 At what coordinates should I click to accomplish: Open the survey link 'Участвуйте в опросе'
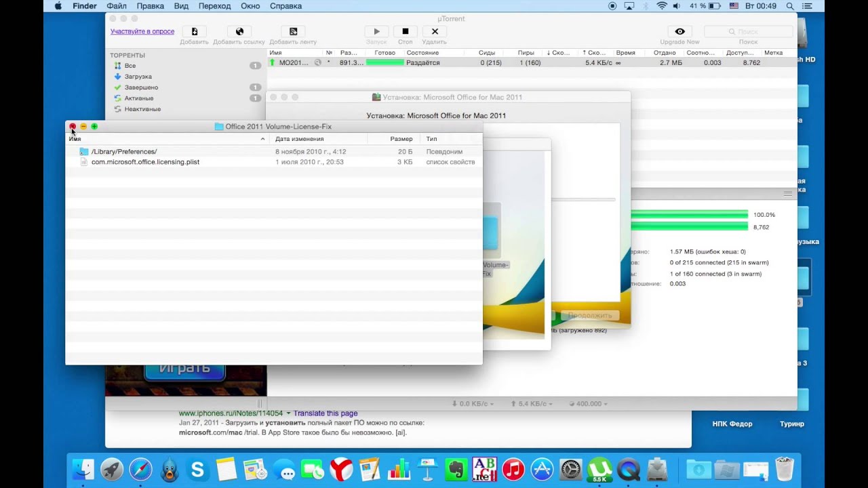[x=142, y=31]
